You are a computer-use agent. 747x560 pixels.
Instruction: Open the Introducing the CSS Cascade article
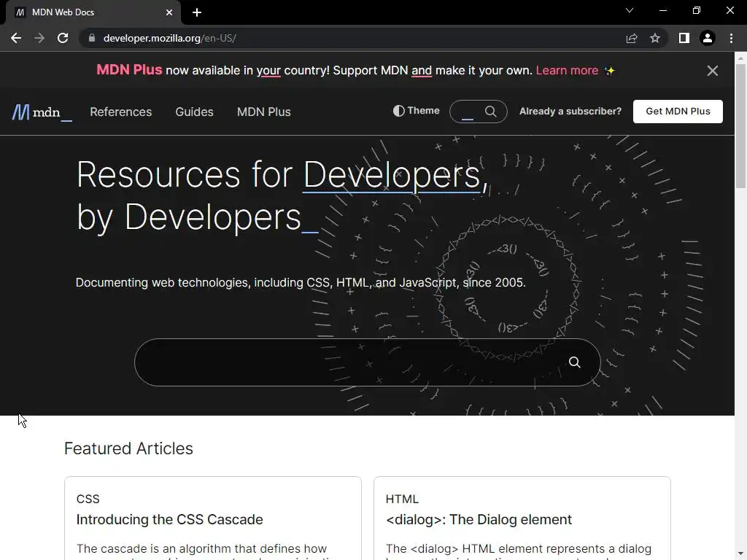[169, 519]
